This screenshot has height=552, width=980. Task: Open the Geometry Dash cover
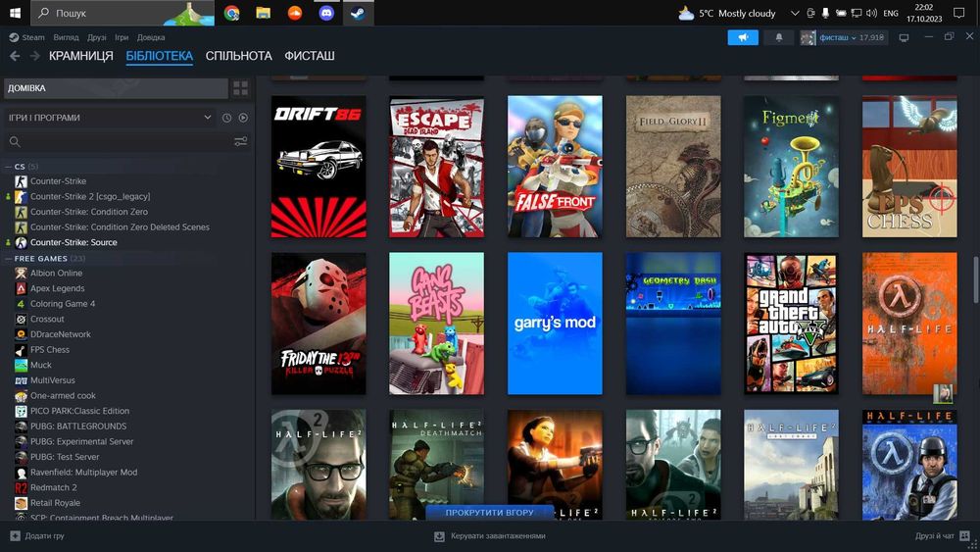coord(673,324)
